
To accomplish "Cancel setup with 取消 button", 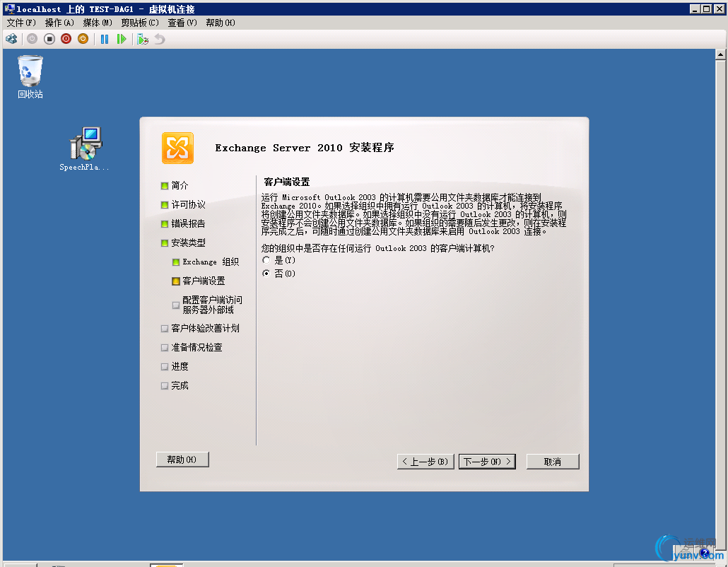I will click(x=553, y=462).
